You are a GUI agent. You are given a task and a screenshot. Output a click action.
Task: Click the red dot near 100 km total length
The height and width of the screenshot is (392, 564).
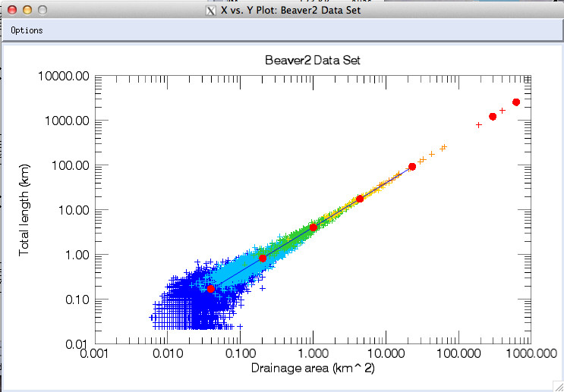(x=412, y=167)
